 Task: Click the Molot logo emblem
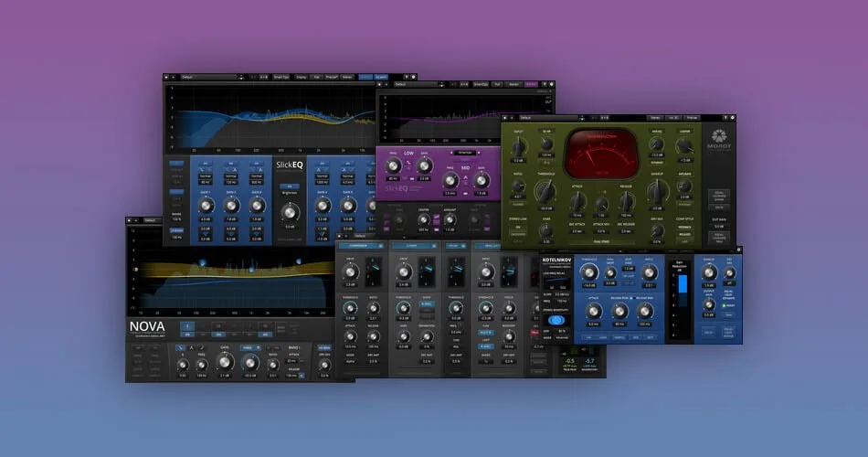click(718, 135)
